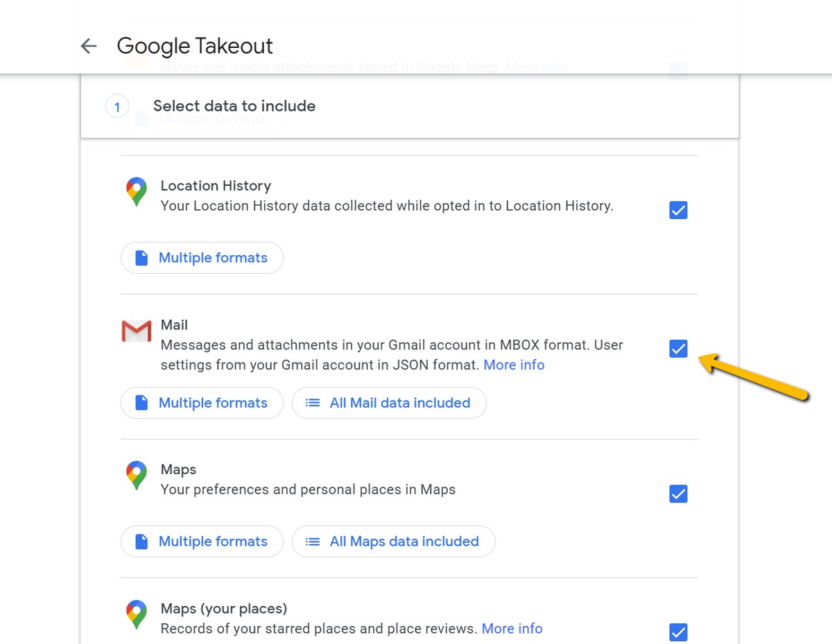
Task: Click the list icon in All Maps data included
Action: [313, 541]
